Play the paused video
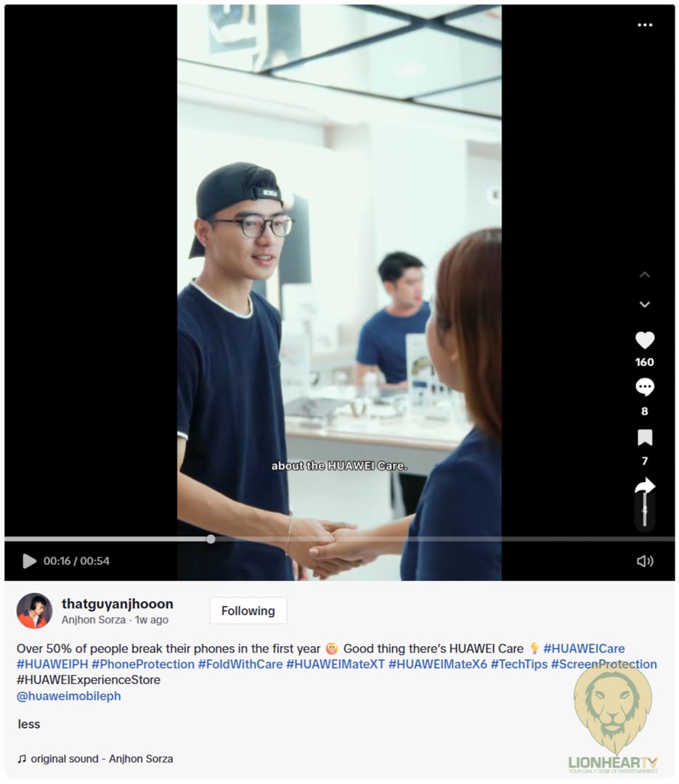Screen dimensions: 679x784 point(30,561)
